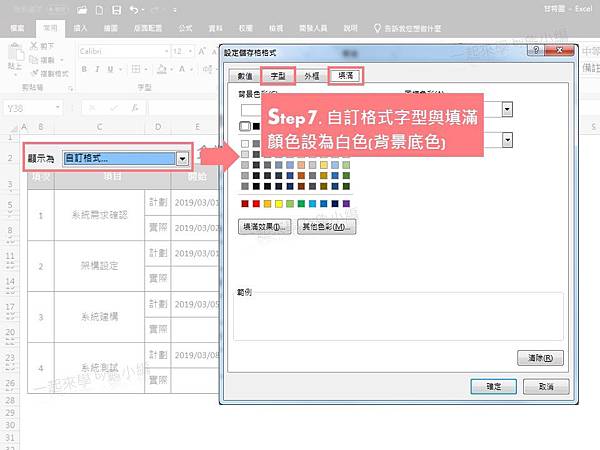
Task: Click the 其他色彩 button
Action: [x=326, y=227]
